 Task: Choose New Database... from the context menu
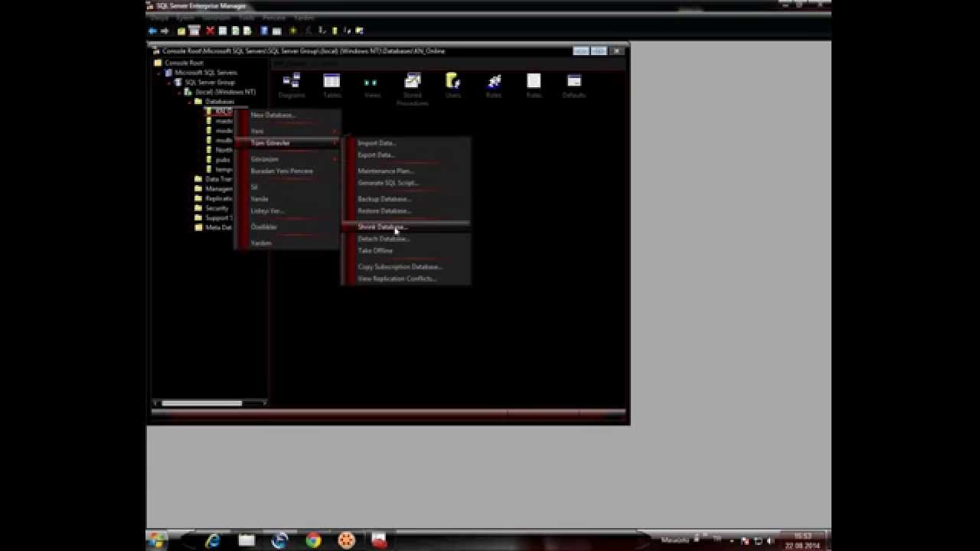pos(288,115)
